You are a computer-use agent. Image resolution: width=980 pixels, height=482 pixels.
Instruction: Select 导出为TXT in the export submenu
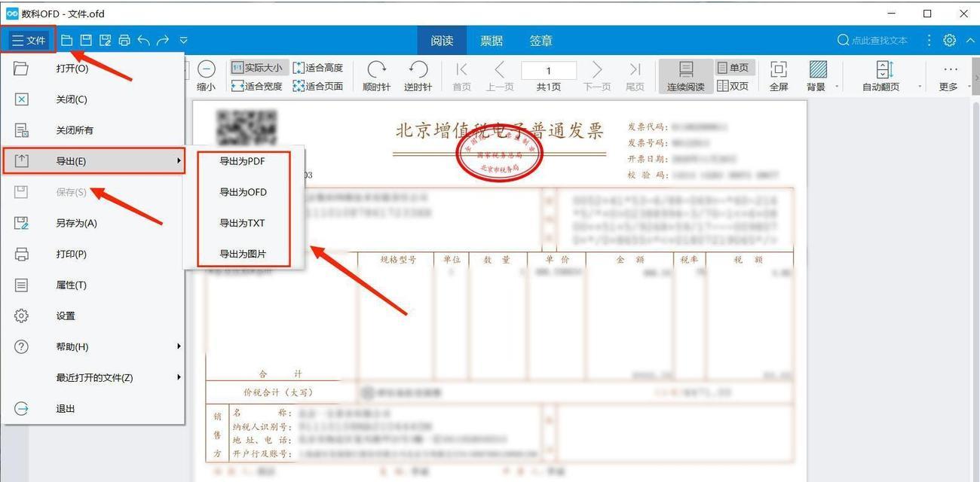(243, 223)
